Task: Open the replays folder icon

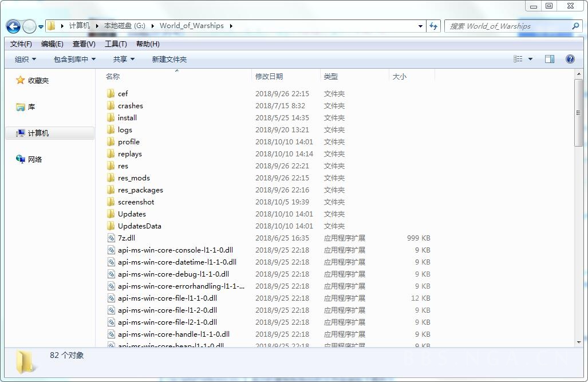Action: (111, 153)
